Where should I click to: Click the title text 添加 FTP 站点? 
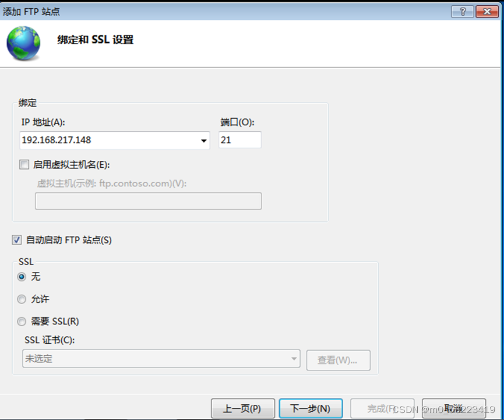[x=31, y=12]
